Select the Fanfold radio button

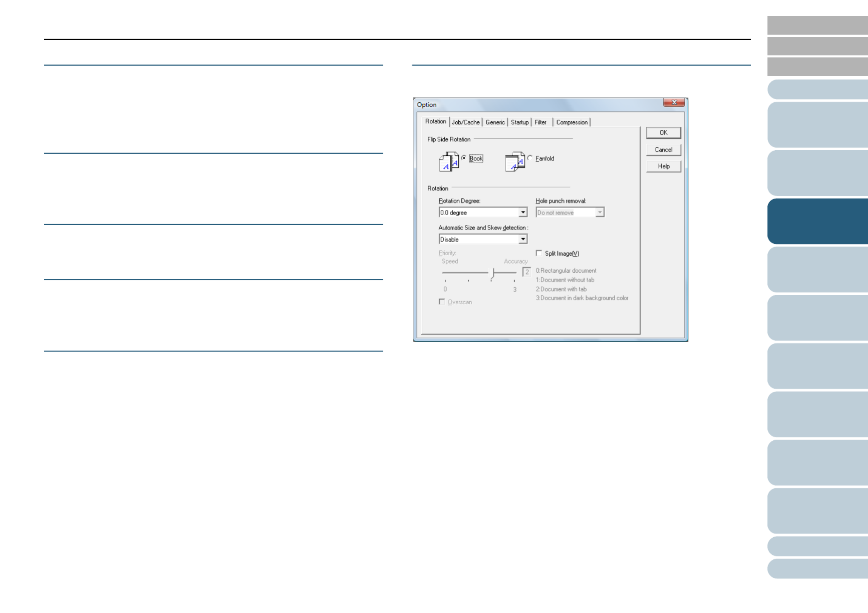[530, 158]
